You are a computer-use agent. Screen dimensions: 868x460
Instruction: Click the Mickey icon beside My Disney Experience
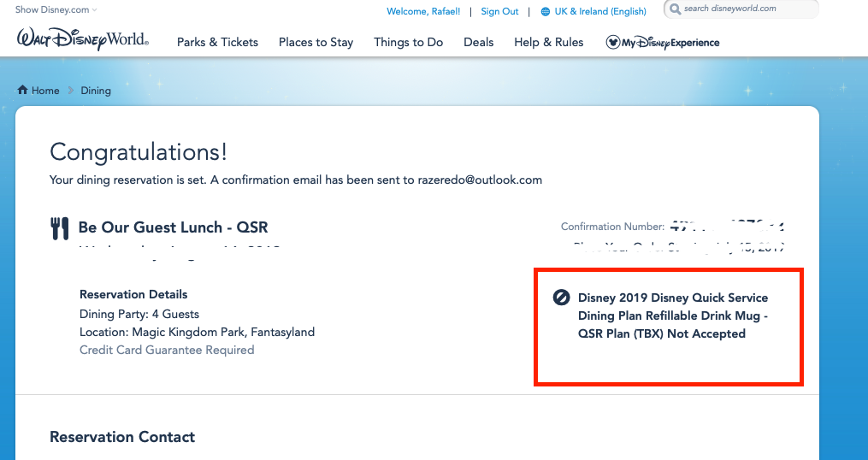click(x=612, y=42)
